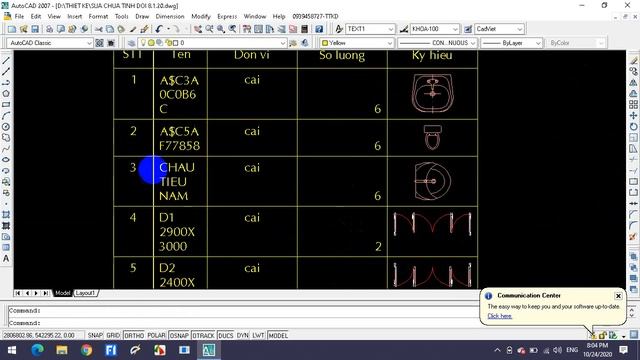This screenshot has width=640, height=360.
Task: Toggle POLAR tracking in status bar
Action: pos(156,336)
